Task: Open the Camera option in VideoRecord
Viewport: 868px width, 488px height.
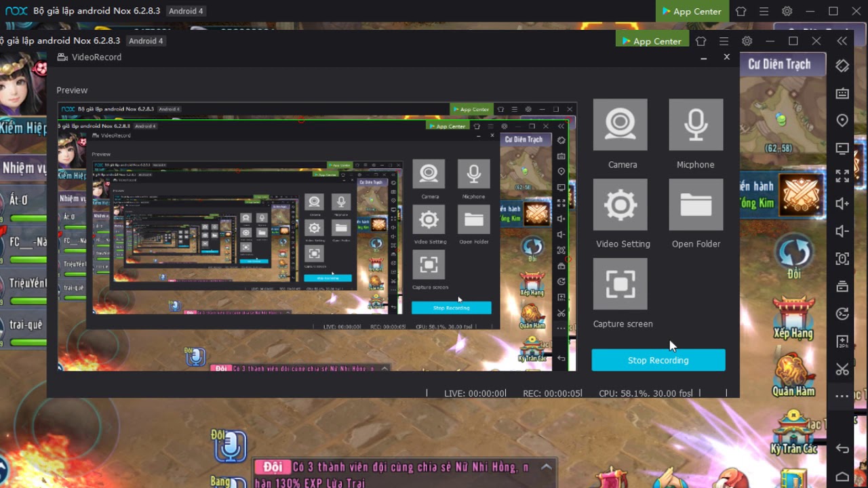Action: click(x=620, y=125)
